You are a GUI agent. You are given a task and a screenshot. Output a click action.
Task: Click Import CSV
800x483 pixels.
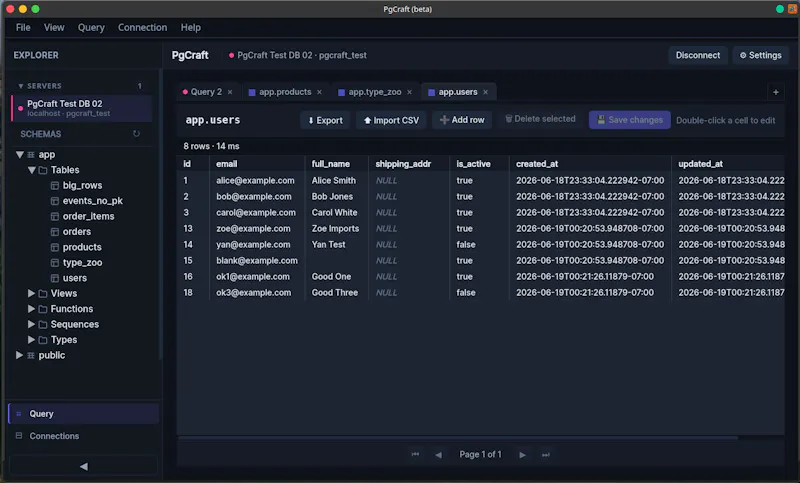pos(391,120)
